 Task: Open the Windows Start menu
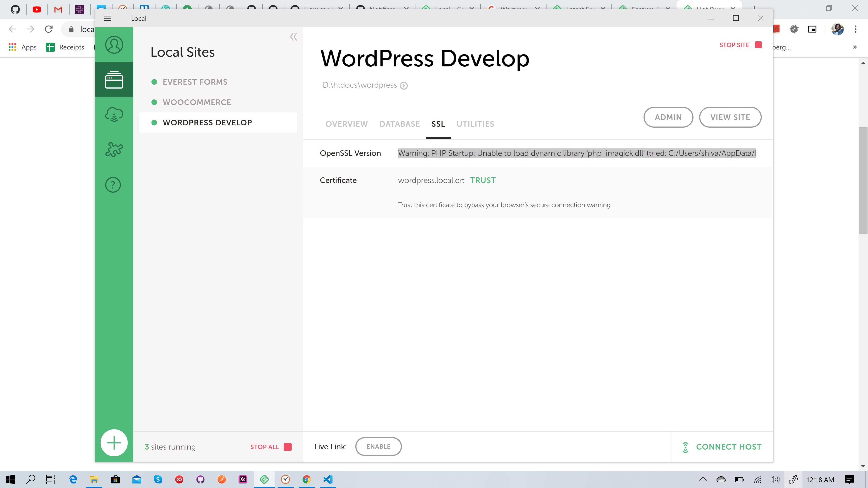click(x=10, y=479)
